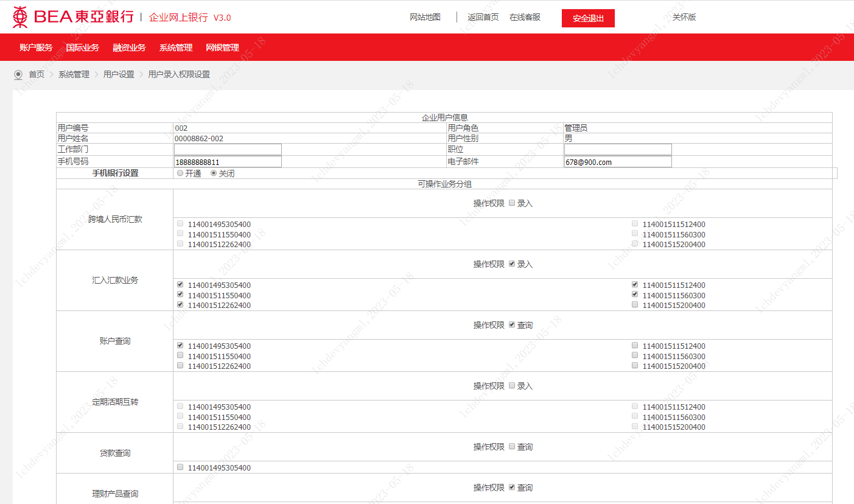
Task: Click the 工作部门 input field
Action: [228, 149]
